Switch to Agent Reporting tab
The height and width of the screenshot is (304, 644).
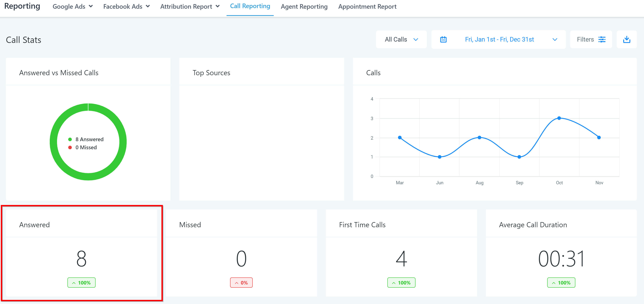(304, 6)
